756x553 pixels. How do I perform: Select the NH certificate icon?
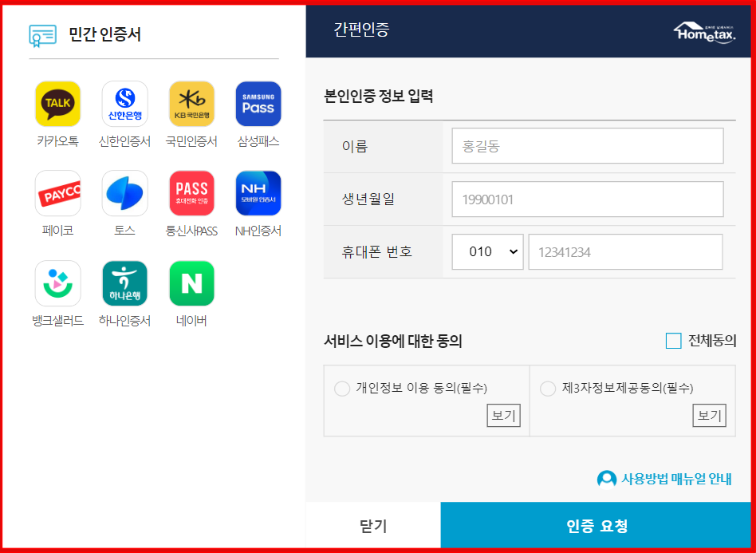pyautogui.click(x=258, y=192)
